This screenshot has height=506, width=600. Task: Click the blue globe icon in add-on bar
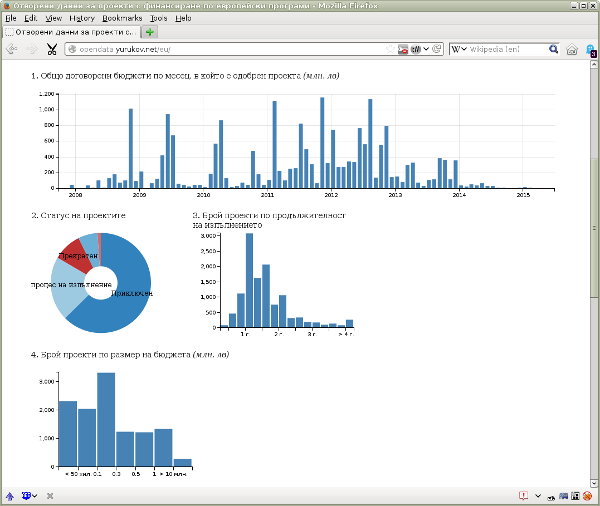point(26,496)
